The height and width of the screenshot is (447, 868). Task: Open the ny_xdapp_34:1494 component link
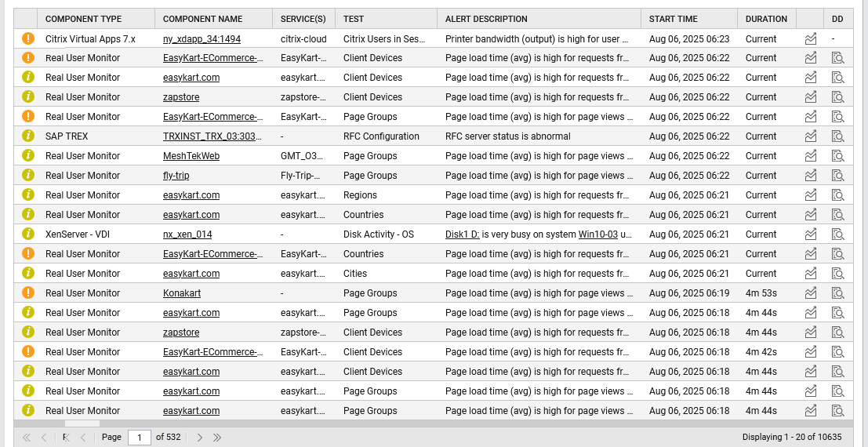[202, 38]
